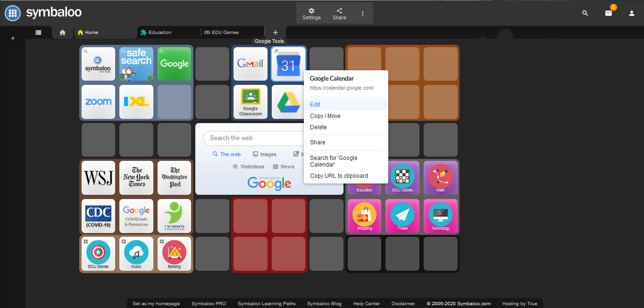Open the Safe Search tile
Image resolution: width=644 pixels, height=308 pixels.
[136, 64]
